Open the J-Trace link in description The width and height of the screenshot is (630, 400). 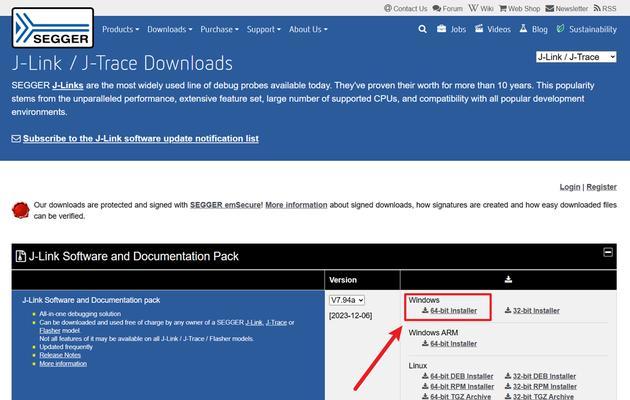point(276,322)
